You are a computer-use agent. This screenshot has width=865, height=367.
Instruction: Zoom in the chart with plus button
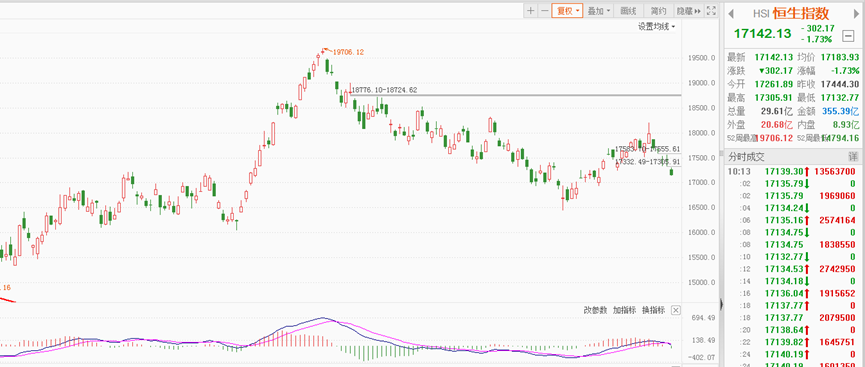530,10
